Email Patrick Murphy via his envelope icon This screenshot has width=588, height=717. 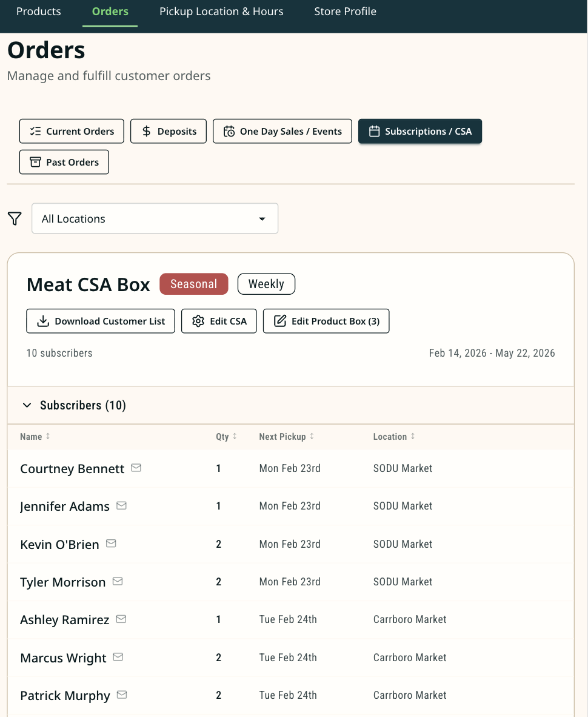click(122, 694)
